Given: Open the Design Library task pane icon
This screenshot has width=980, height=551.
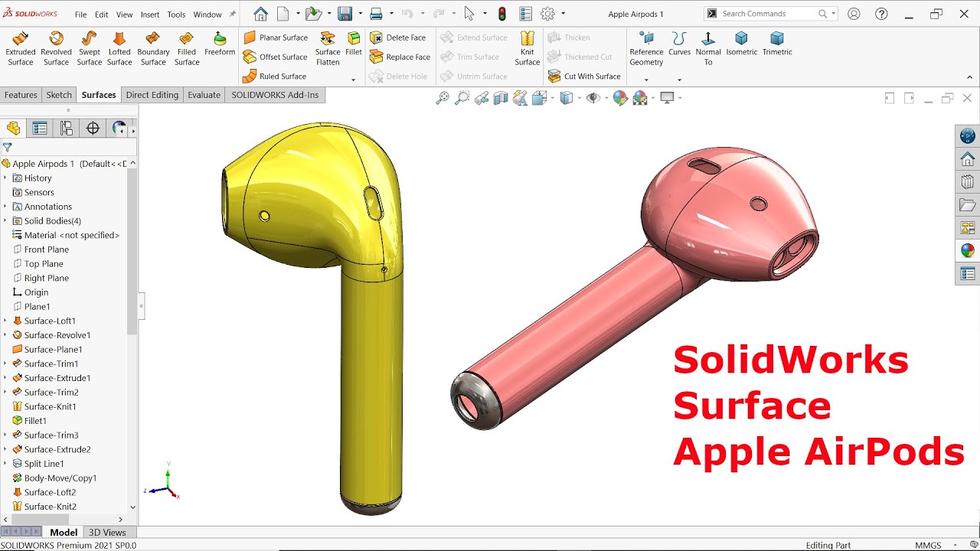Looking at the screenshot, I should 968,182.
